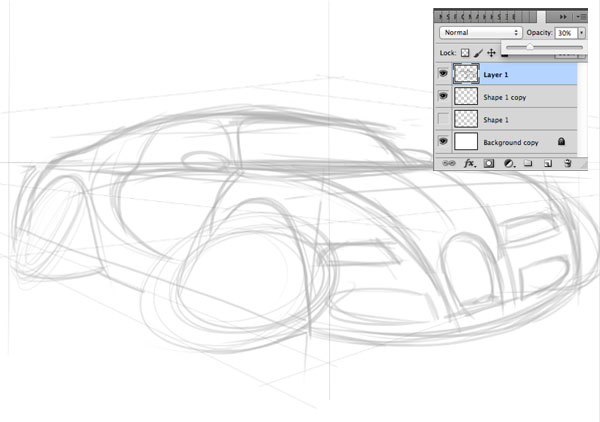Select the Layer 1 thumbnail

466,73
